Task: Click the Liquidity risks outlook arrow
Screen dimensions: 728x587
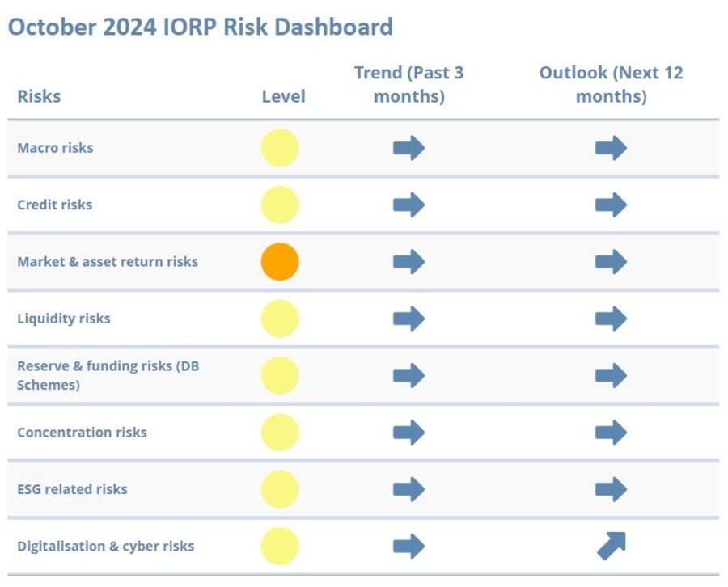Action: [611, 319]
